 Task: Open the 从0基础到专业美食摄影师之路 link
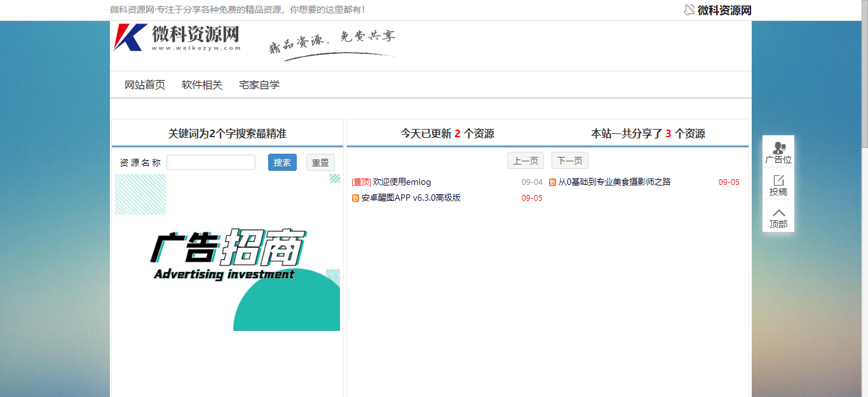click(614, 182)
